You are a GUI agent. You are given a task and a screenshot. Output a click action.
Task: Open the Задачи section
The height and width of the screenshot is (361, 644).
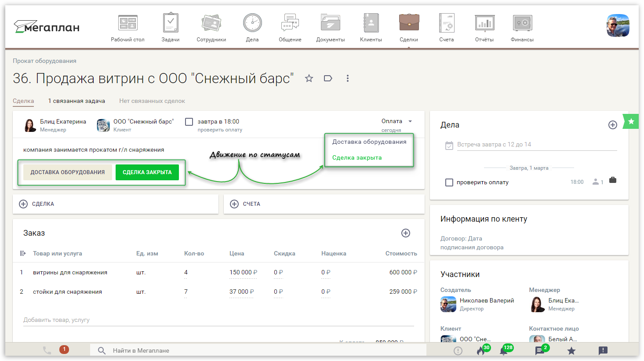pyautogui.click(x=171, y=28)
